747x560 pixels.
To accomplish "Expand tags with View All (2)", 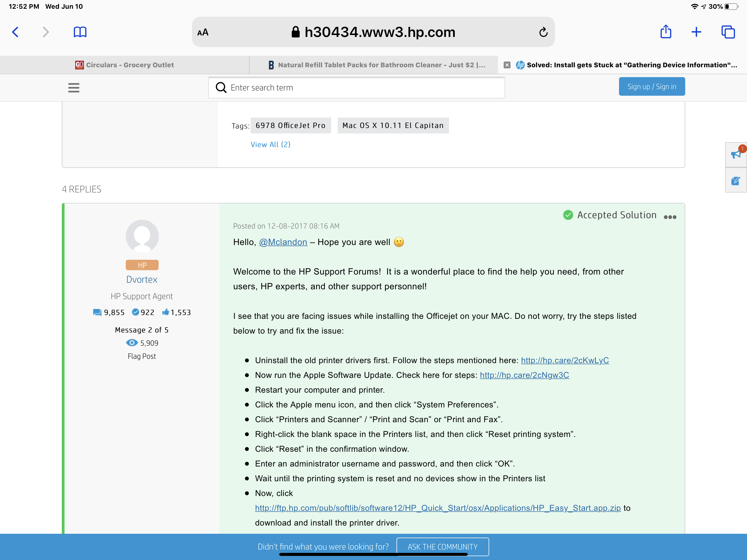I will [270, 145].
